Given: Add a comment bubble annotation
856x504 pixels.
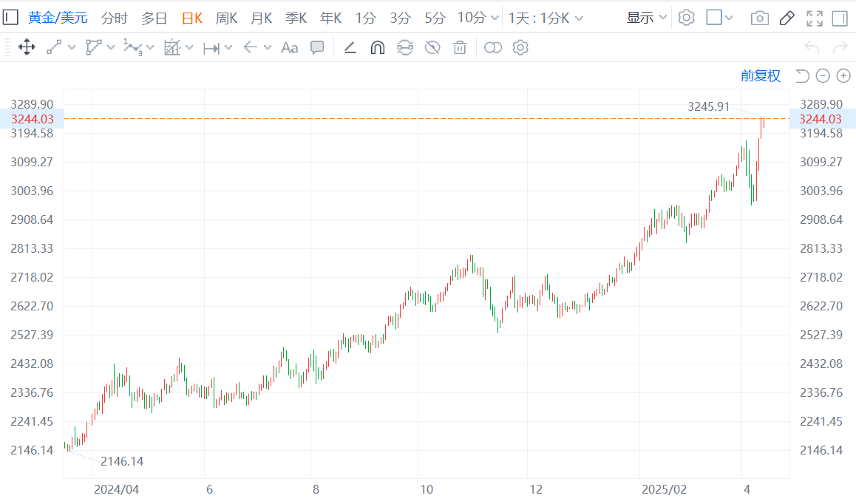Looking at the screenshot, I should point(317,48).
